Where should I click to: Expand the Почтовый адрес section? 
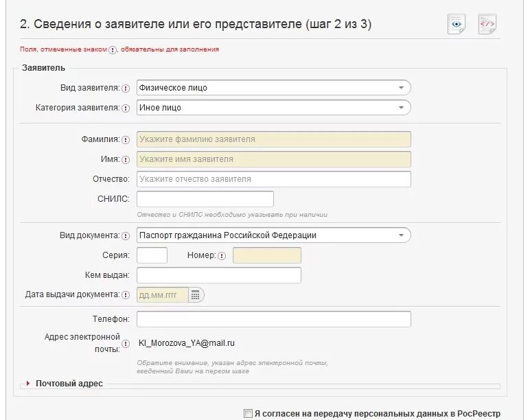(x=65, y=384)
